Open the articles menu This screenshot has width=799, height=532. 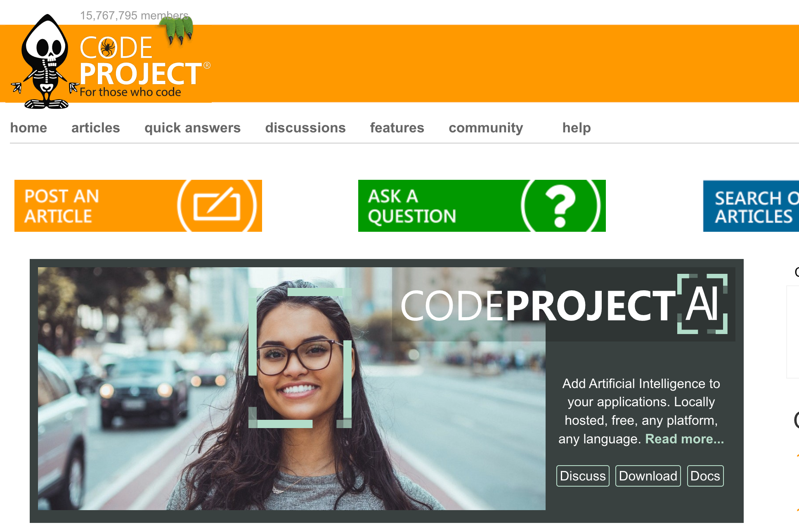click(96, 128)
